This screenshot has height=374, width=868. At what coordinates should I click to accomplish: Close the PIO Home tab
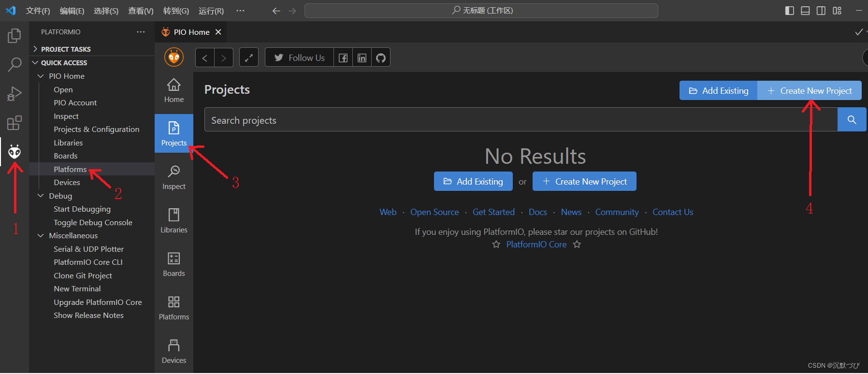(218, 32)
